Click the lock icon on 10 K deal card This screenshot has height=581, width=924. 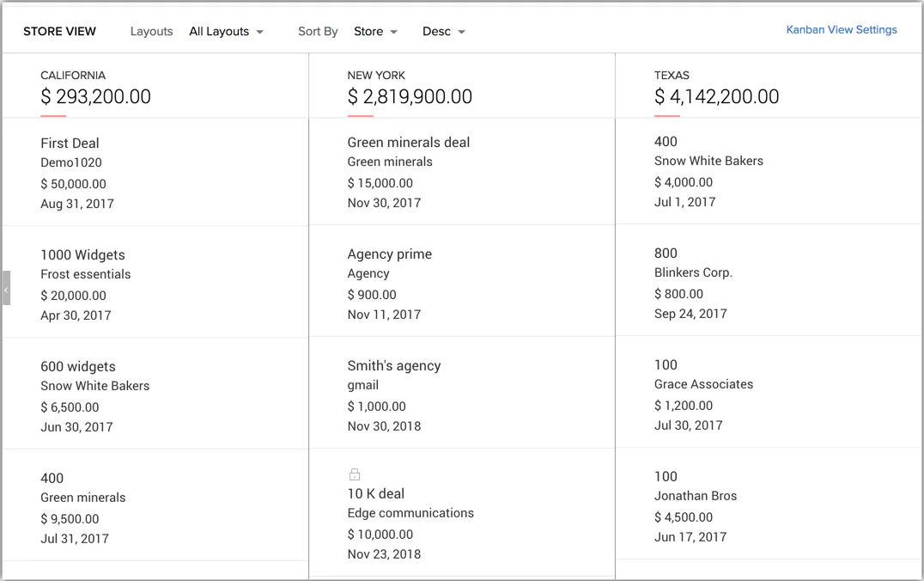(x=354, y=474)
